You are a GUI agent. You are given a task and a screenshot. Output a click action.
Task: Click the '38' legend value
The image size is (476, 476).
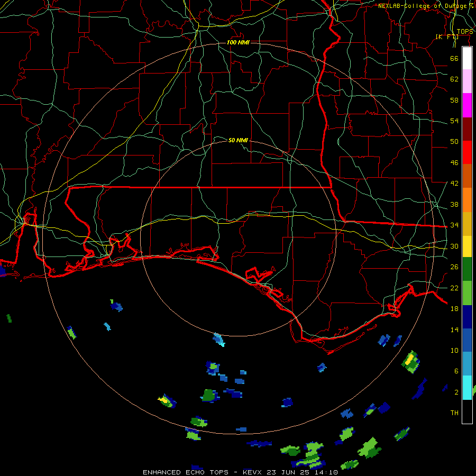[x=454, y=204]
